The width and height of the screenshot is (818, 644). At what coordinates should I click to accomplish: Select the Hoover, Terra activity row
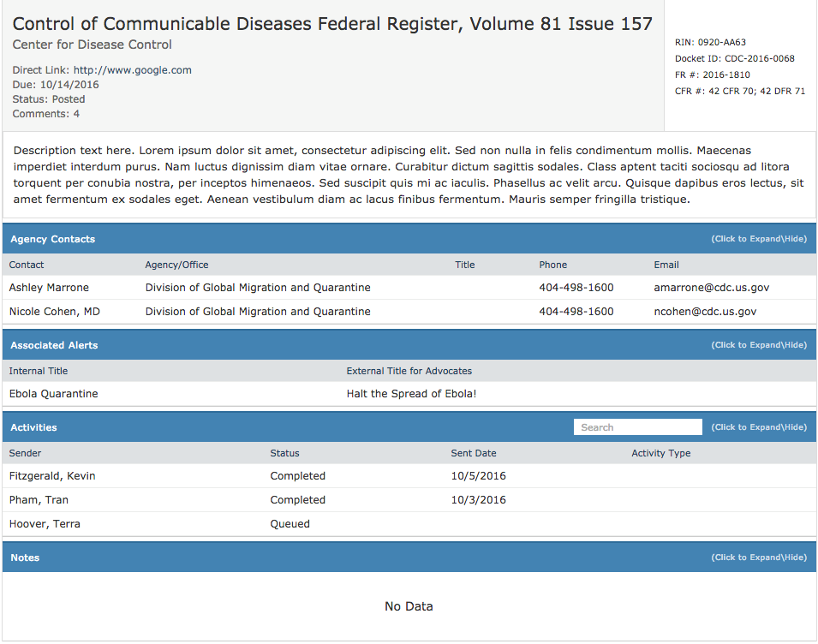coord(409,524)
